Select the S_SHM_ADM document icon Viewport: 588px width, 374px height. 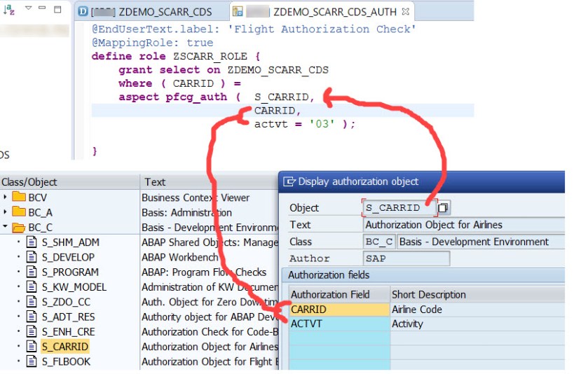pos(31,242)
